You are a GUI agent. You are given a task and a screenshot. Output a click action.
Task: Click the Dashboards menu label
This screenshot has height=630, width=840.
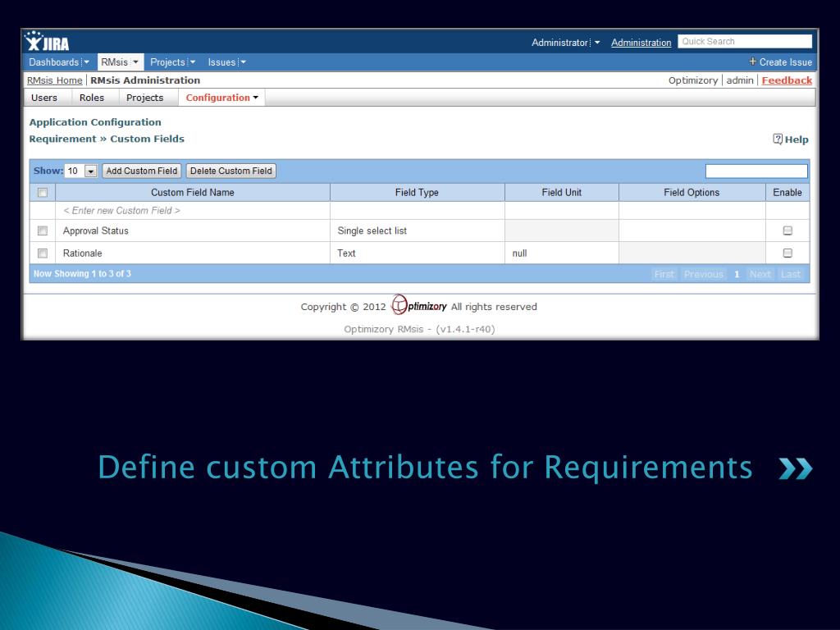53,62
